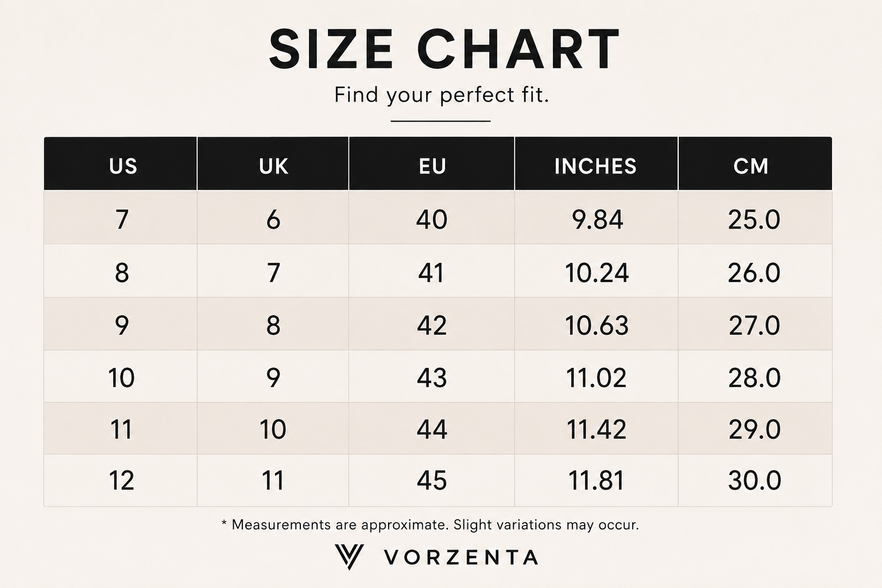Select the CM column header

click(755, 164)
